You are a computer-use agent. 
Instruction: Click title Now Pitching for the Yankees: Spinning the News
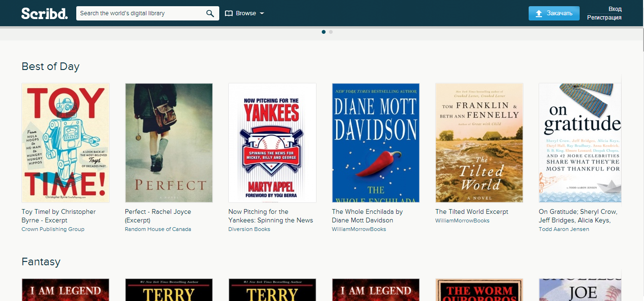[271, 216]
